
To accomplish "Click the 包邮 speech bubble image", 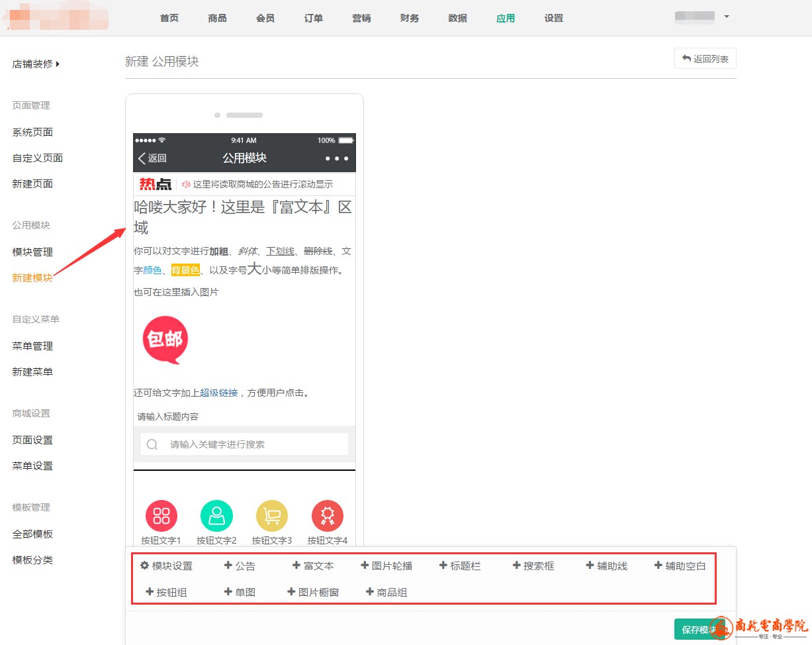I will pyautogui.click(x=165, y=340).
